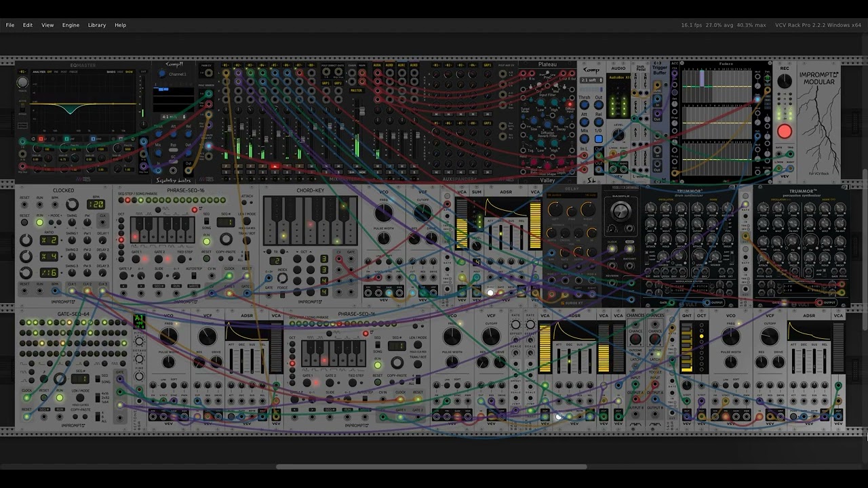Click the LEVEL knob on AUDIO module

[x=618, y=134]
